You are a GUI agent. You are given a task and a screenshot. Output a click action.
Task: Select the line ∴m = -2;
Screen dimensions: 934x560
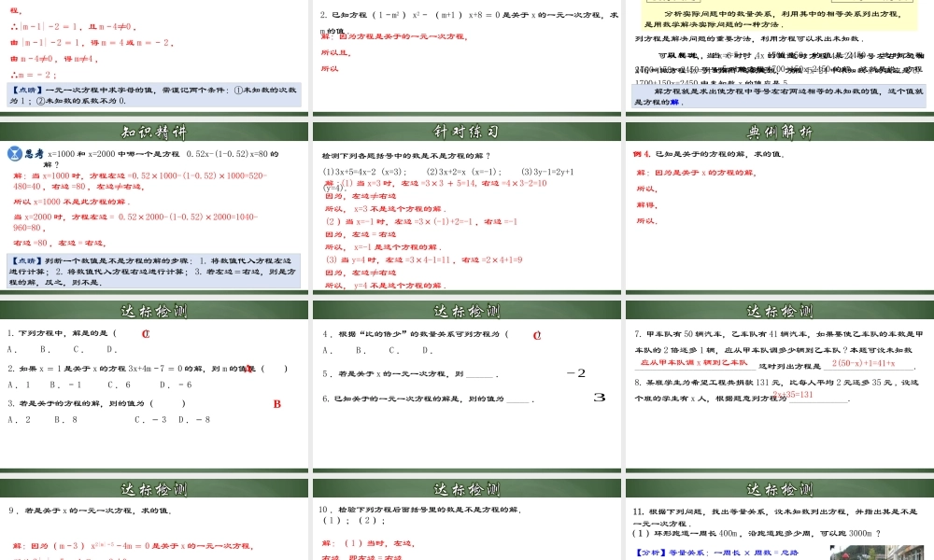tap(34, 75)
